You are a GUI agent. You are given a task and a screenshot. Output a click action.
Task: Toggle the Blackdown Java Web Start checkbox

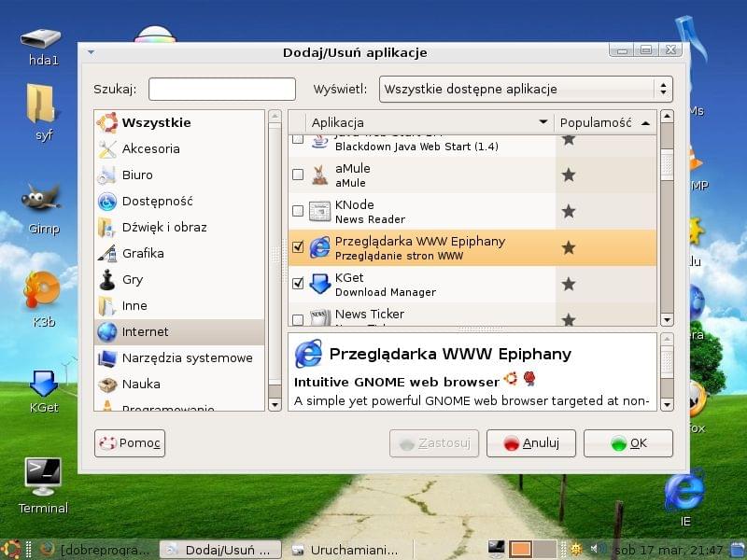point(298,138)
